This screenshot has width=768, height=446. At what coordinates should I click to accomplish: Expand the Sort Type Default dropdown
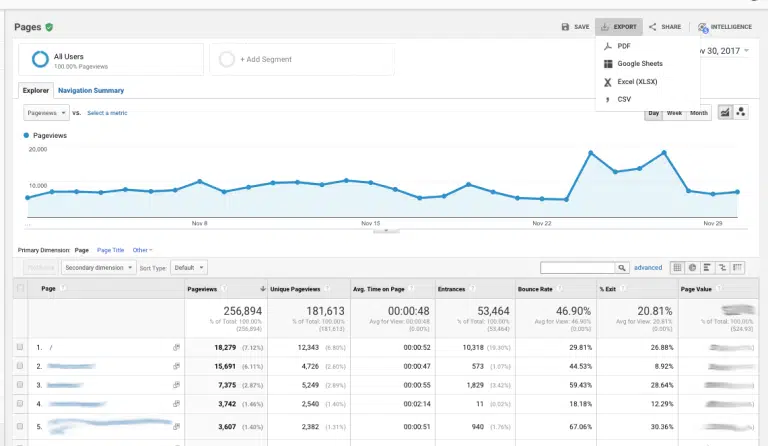[187, 268]
